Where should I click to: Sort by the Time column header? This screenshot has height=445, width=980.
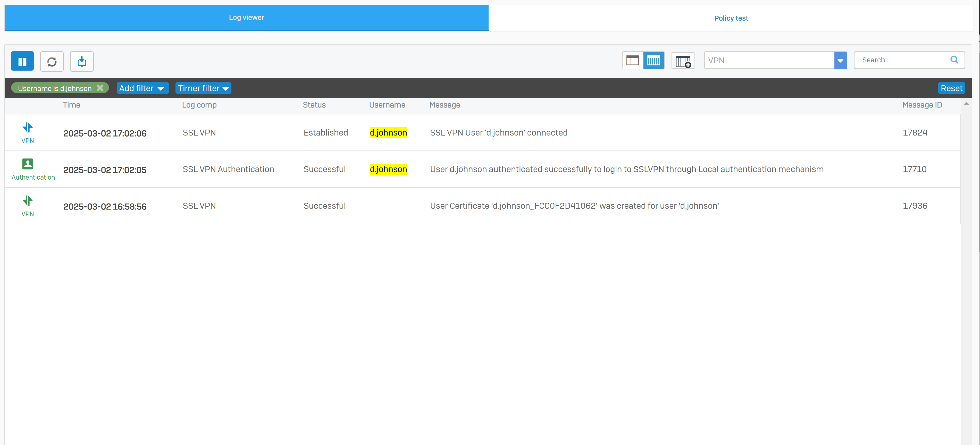coord(72,105)
